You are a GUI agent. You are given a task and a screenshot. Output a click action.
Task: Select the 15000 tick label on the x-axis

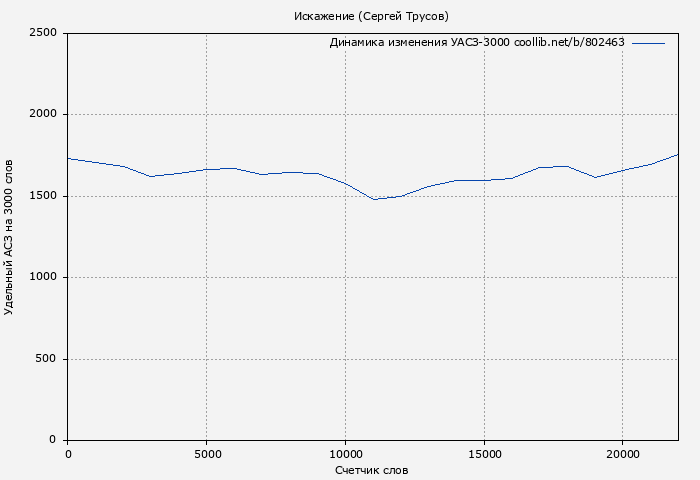pyautogui.click(x=484, y=453)
